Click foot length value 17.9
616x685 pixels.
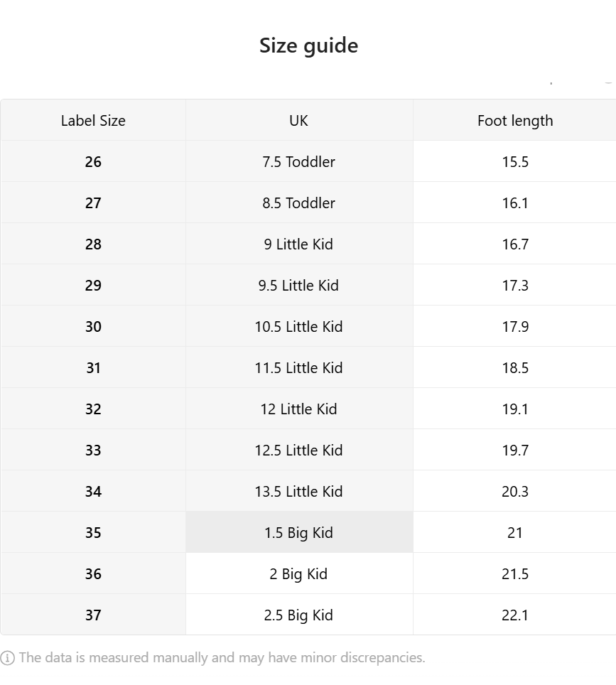click(514, 326)
